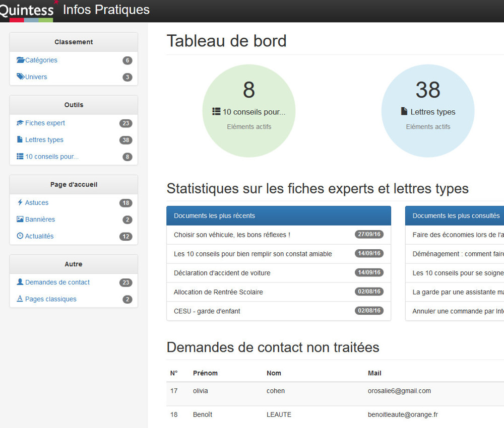Click the person icon for Demandes de contact
This screenshot has height=428, width=504.
tap(20, 282)
